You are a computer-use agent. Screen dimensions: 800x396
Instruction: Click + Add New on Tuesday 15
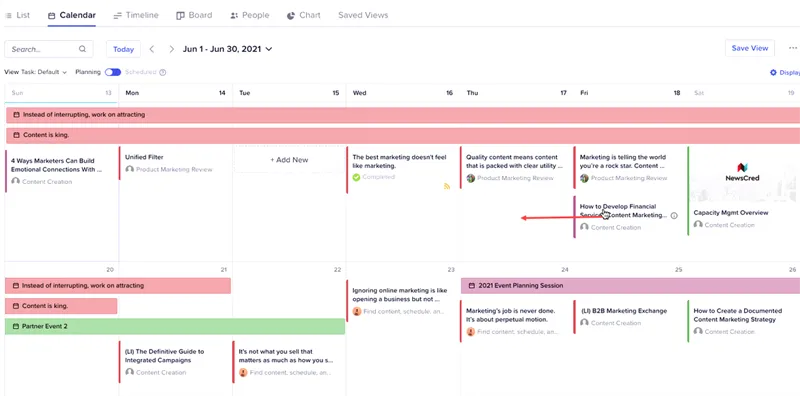[289, 160]
